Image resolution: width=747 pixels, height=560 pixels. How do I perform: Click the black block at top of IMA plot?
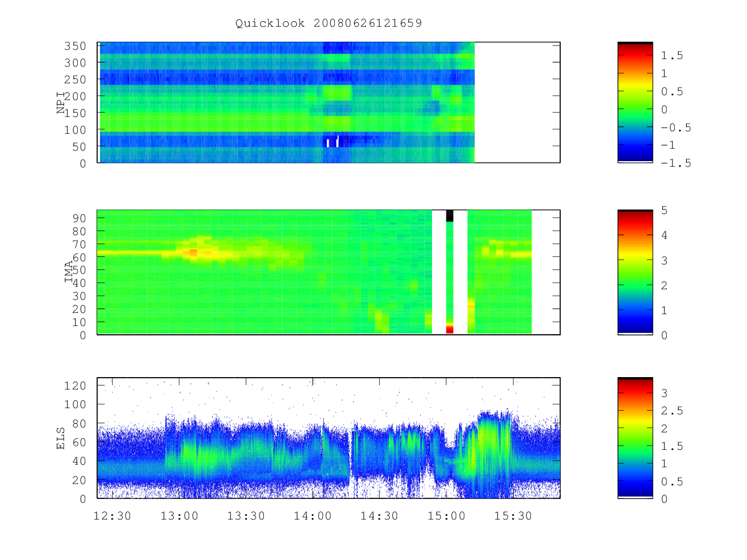click(449, 216)
